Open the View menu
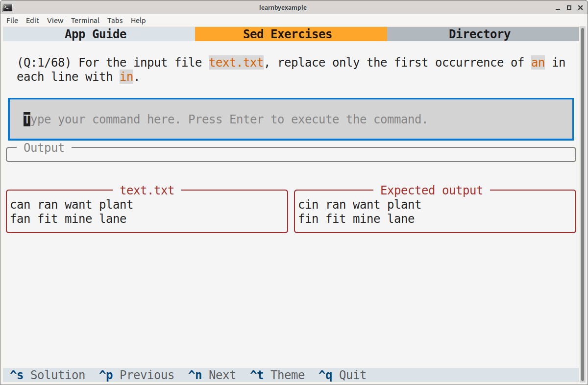 click(x=55, y=21)
